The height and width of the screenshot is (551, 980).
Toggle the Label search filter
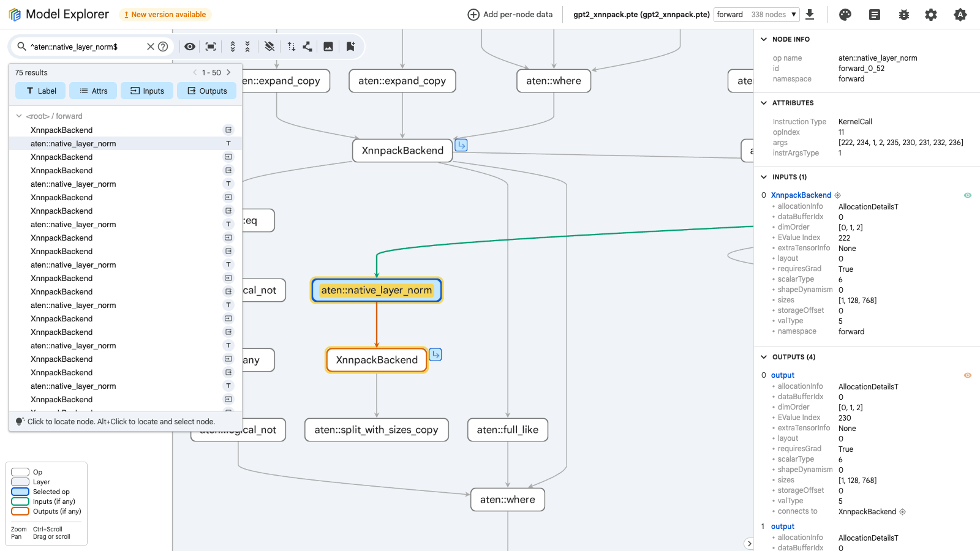click(42, 91)
